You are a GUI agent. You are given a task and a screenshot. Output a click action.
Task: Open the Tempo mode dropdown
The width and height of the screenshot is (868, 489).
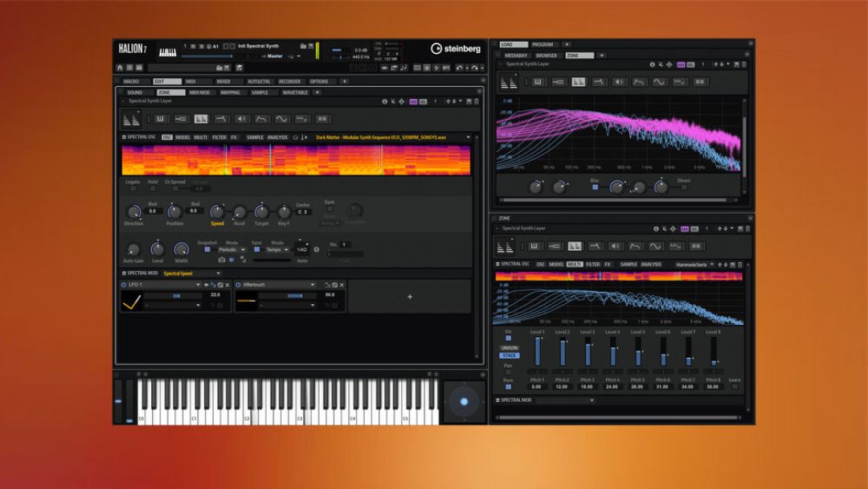pyautogui.click(x=276, y=250)
